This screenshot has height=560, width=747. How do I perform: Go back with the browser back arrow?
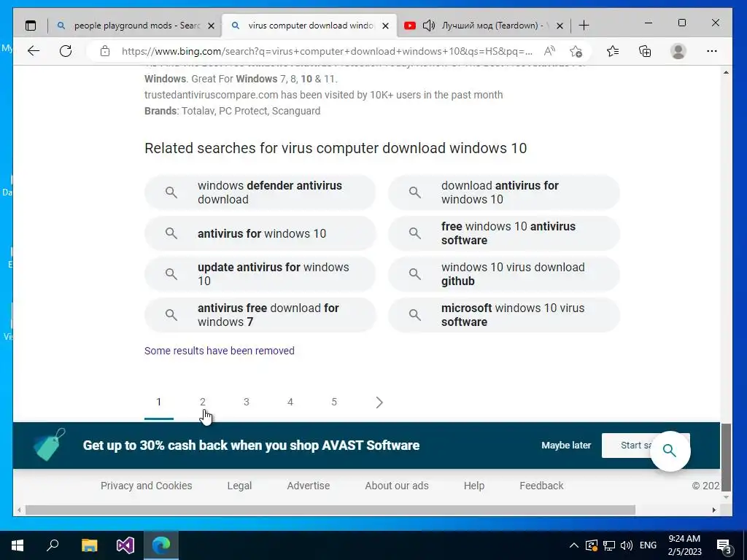[34, 51]
